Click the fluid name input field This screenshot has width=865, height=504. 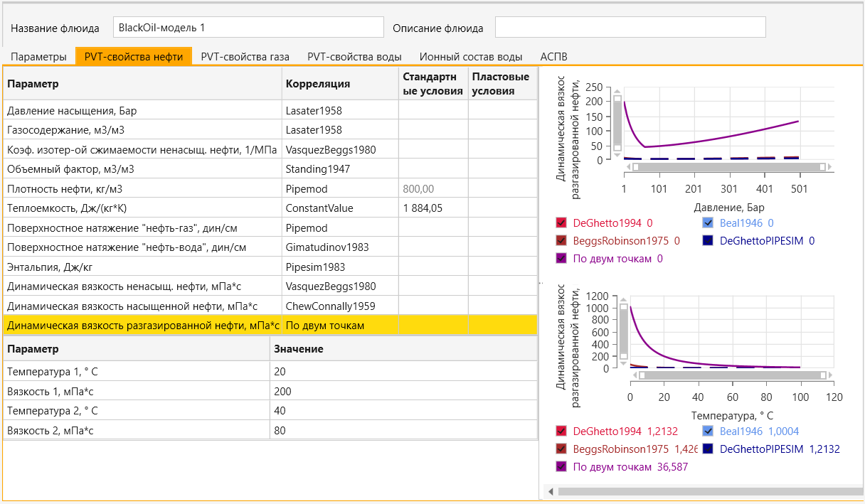[x=248, y=28]
